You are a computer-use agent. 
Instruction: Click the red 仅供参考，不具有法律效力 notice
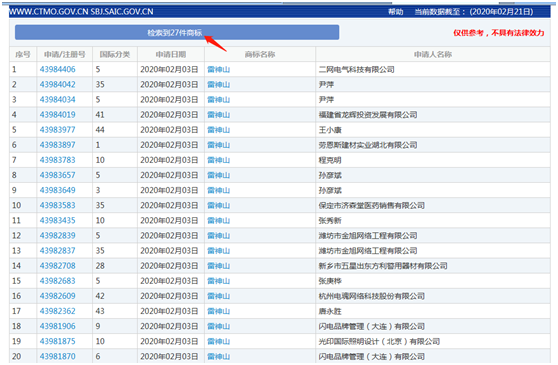click(499, 33)
